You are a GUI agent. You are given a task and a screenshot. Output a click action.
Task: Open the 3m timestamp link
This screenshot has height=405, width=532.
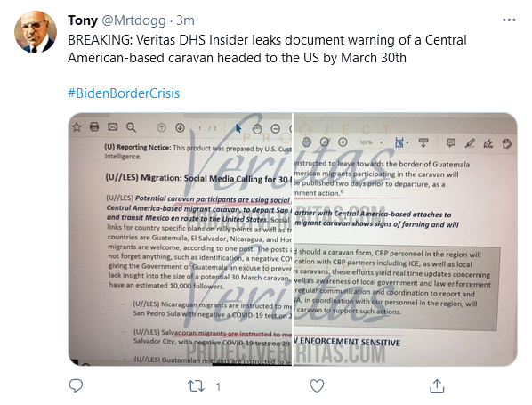click(185, 20)
